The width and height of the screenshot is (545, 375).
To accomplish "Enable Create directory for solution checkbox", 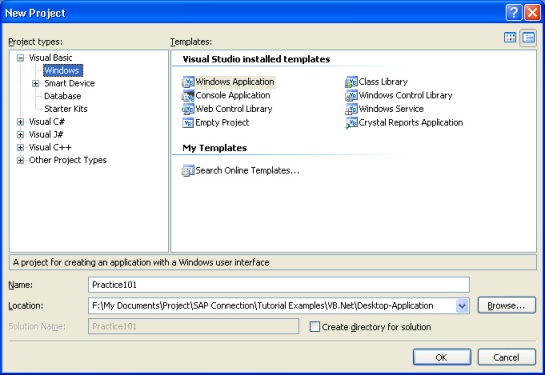I will pos(315,327).
